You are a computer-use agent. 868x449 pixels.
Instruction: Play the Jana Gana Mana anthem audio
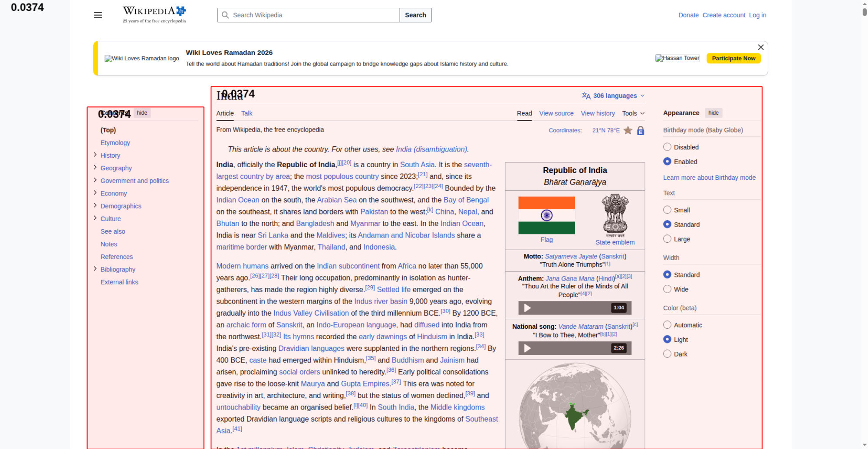click(527, 308)
